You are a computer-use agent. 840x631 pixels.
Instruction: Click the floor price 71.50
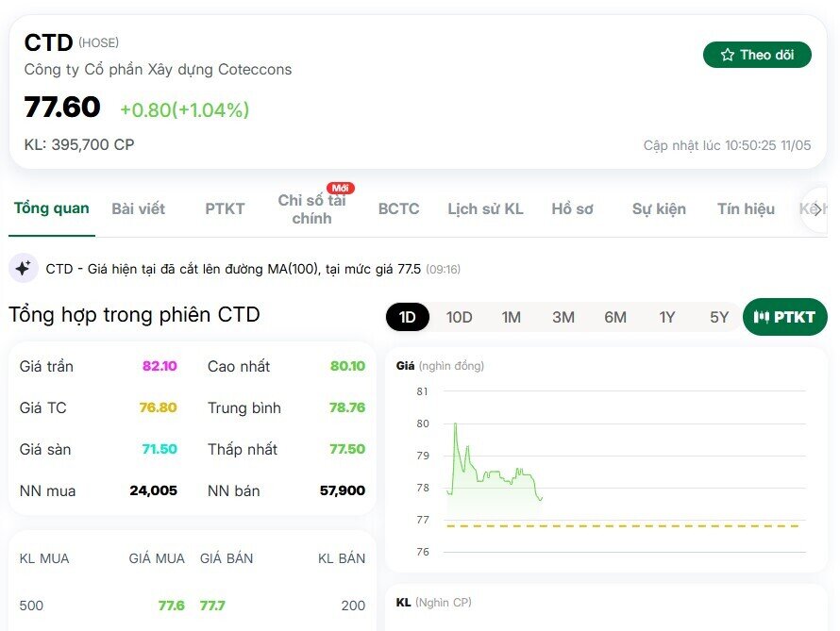point(160,449)
